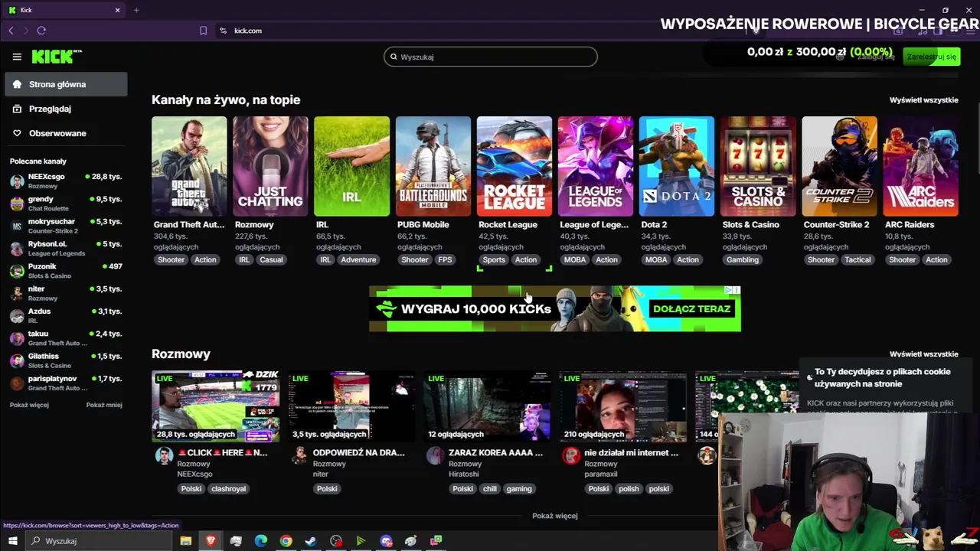Screen dimensions: 980x551
Task: Click clashroyal tag under NEEXcsgo stream
Action: (228, 489)
